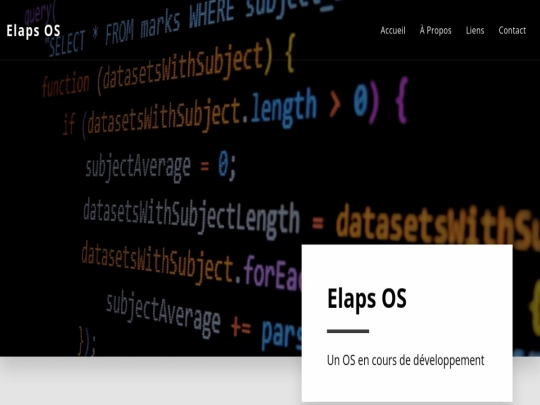Screen dimensions: 540x405
Task: Open the Contact page
Action: point(512,31)
